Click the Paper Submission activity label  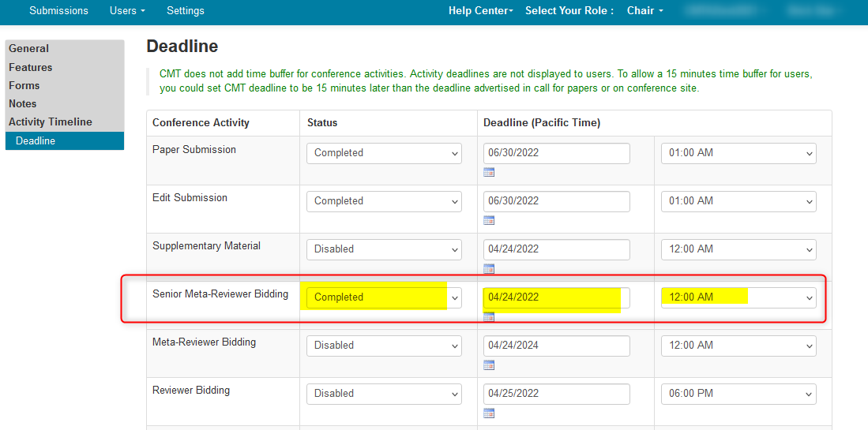(x=194, y=149)
